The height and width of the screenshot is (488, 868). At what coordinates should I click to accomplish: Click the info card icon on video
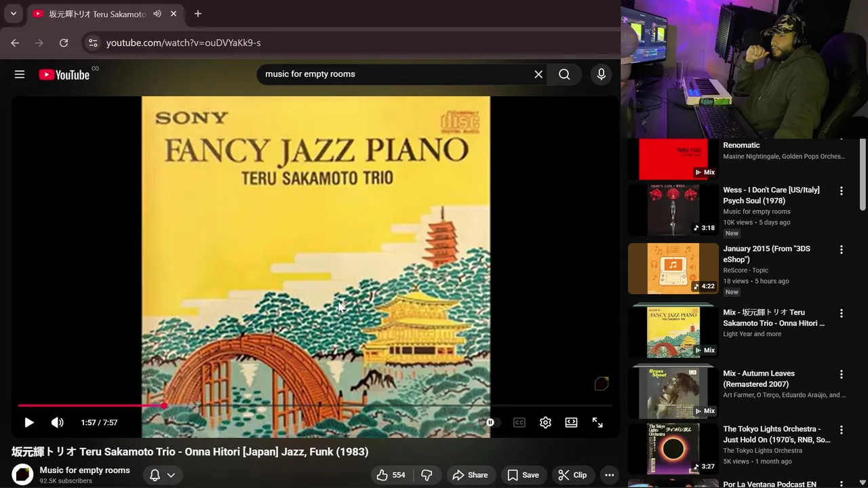[x=601, y=384]
